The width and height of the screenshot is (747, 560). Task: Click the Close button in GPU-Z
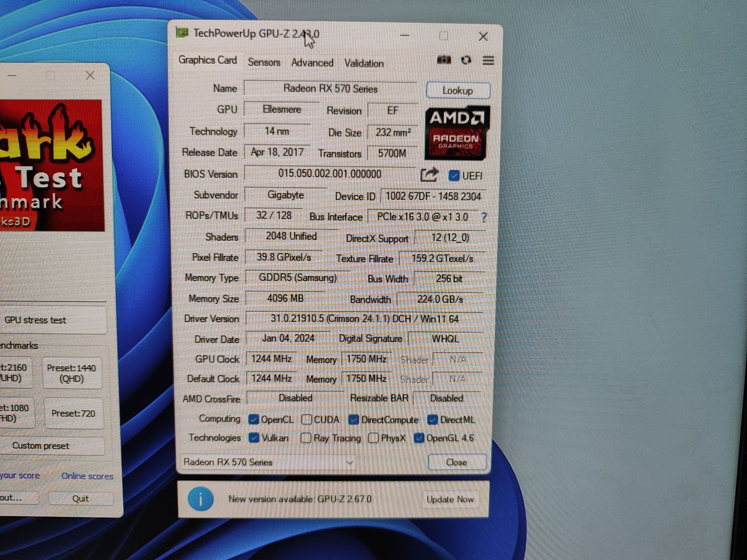[x=457, y=462]
